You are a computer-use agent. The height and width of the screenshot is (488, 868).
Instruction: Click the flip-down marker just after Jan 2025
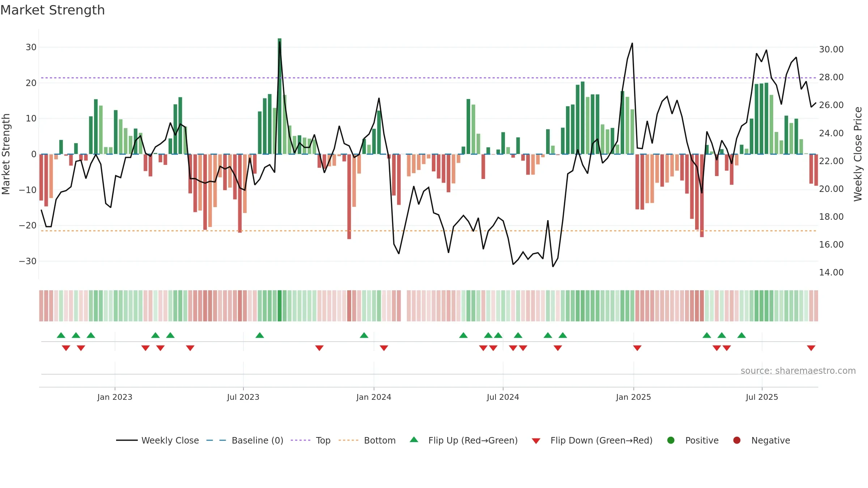(637, 348)
